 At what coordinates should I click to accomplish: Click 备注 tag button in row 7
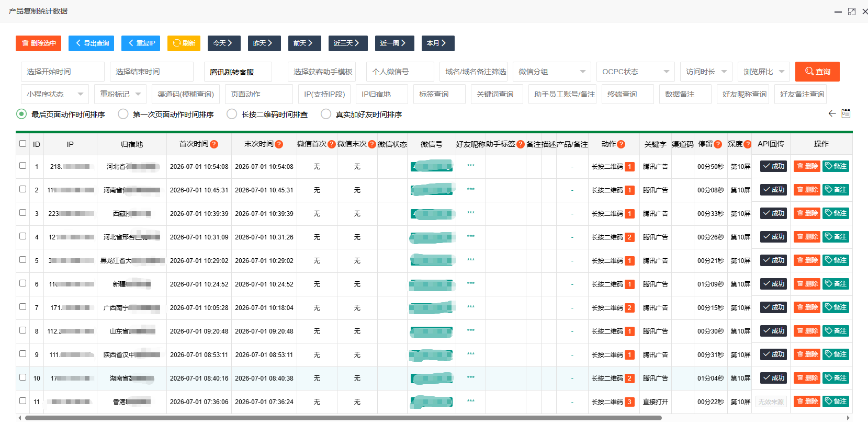(x=836, y=307)
